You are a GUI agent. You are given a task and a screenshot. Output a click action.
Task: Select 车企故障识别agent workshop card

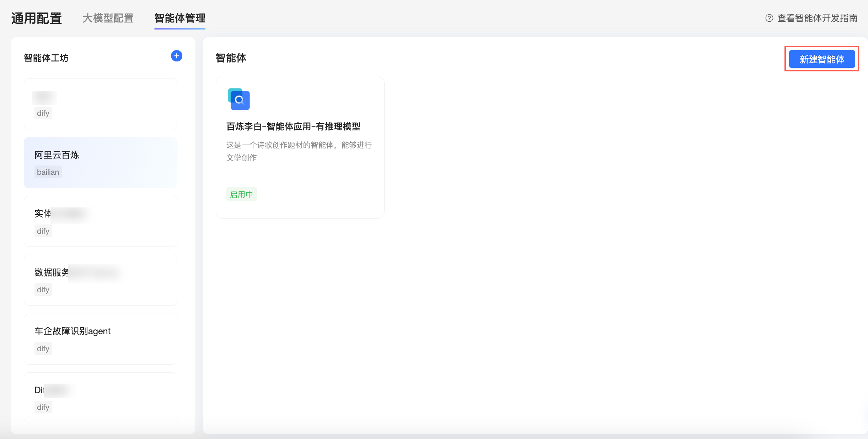101,339
